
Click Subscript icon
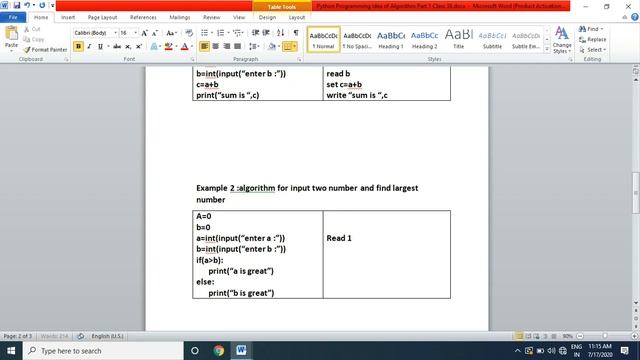[128, 47]
